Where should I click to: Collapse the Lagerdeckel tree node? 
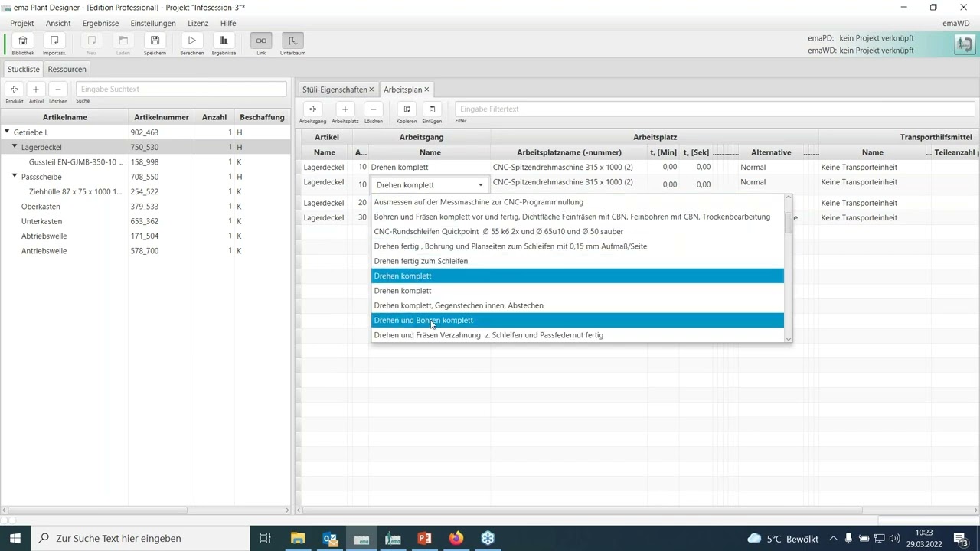(15, 146)
